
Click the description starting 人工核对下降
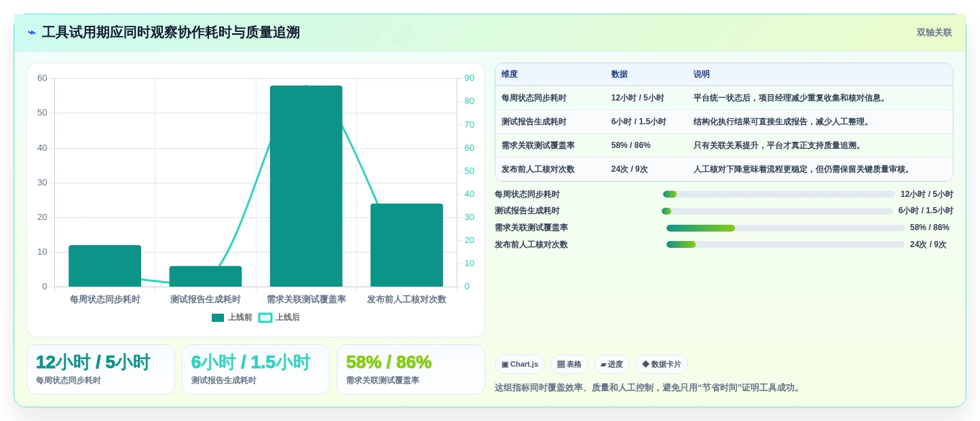(x=803, y=169)
